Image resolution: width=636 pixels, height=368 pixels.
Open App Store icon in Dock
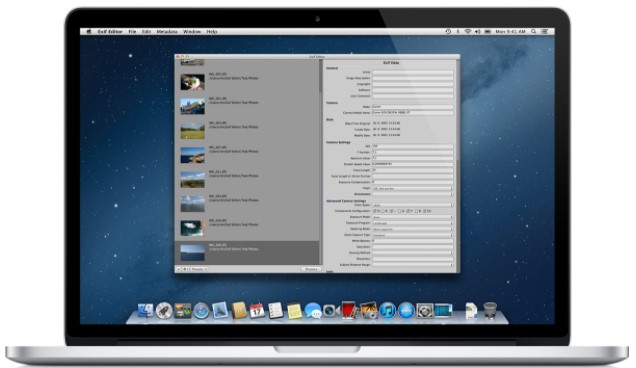[406, 311]
